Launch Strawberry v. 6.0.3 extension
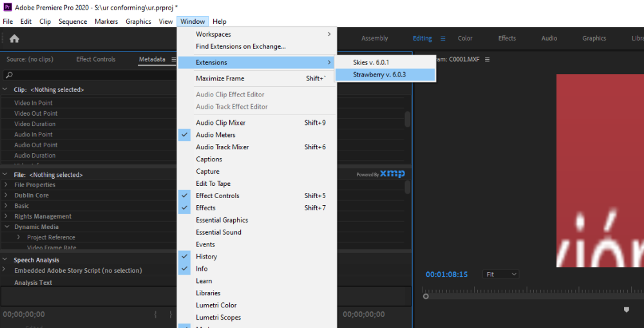 click(385, 75)
